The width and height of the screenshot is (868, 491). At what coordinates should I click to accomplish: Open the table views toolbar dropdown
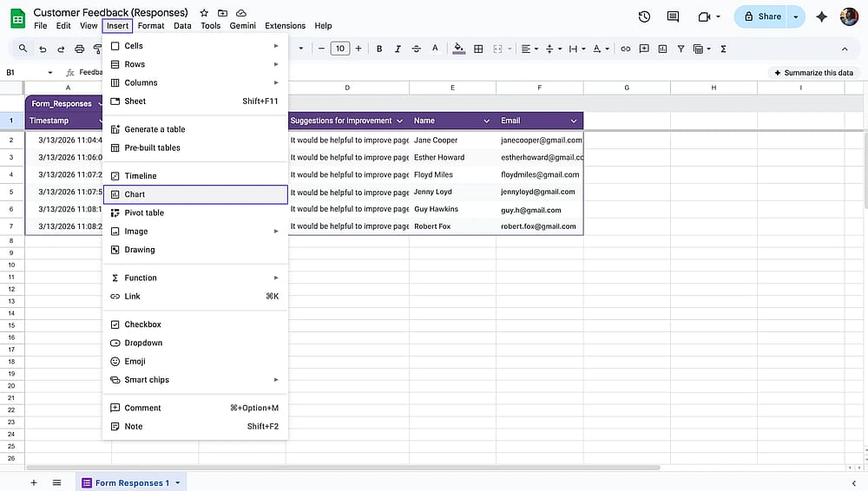pyautogui.click(x=701, y=49)
